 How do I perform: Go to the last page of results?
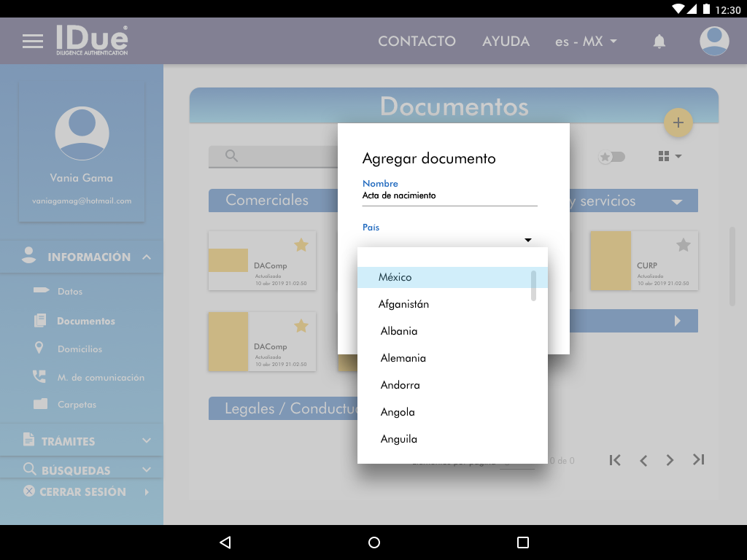[x=698, y=460]
